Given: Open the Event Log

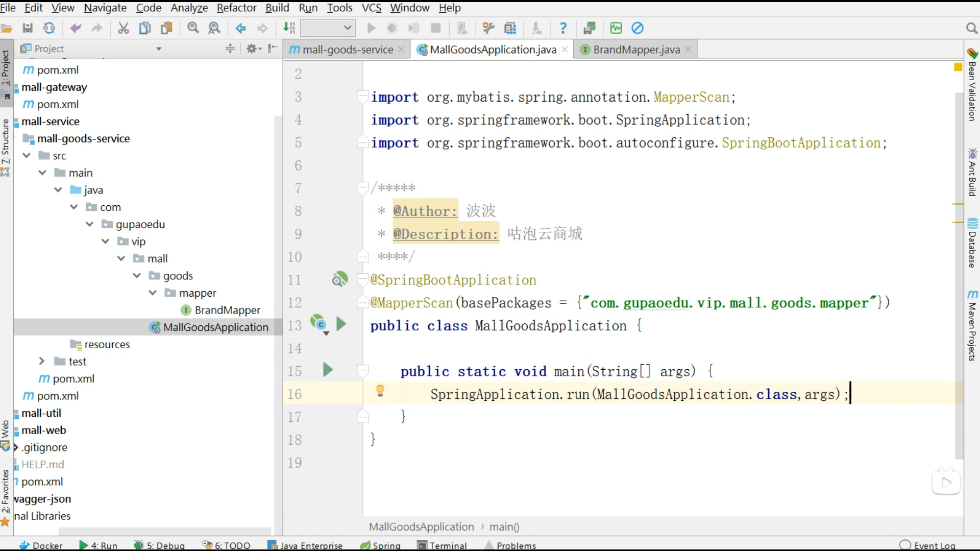Looking at the screenshot, I should tap(928, 545).
